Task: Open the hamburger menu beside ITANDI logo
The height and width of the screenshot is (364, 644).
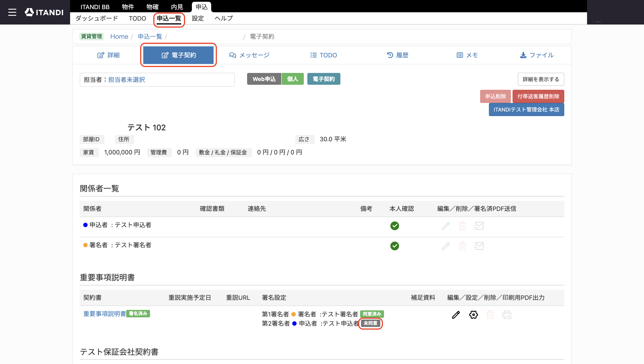Action: click(x=12, y=12)
